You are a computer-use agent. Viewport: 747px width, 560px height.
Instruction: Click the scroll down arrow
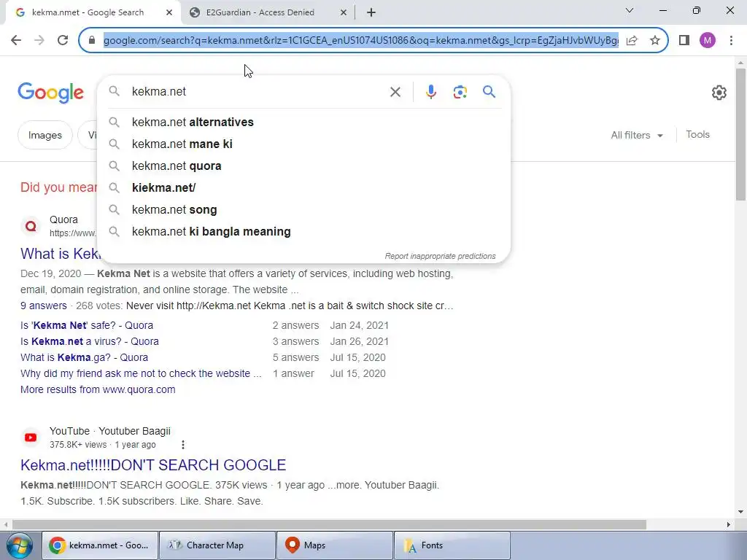[x=740, y=512]
